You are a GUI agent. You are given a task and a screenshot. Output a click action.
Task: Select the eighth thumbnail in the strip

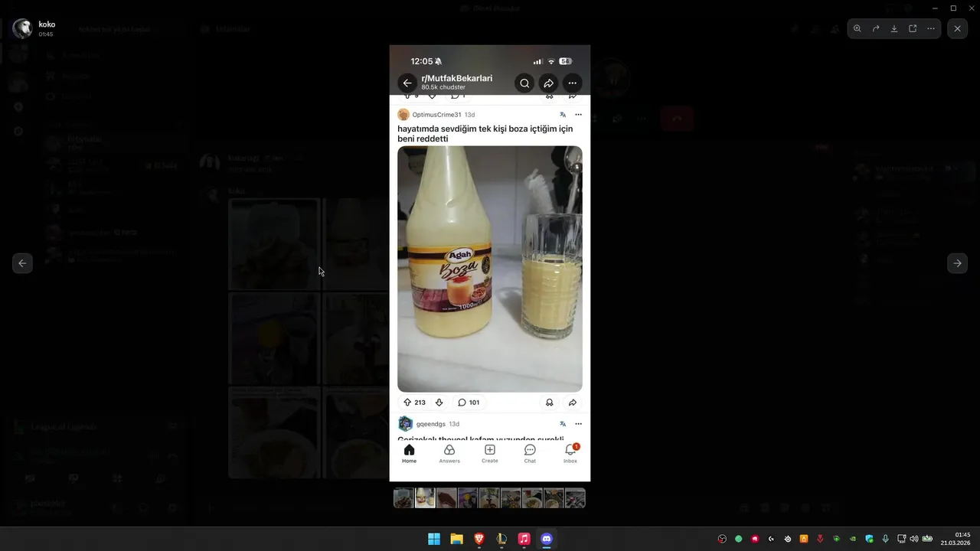554,498
